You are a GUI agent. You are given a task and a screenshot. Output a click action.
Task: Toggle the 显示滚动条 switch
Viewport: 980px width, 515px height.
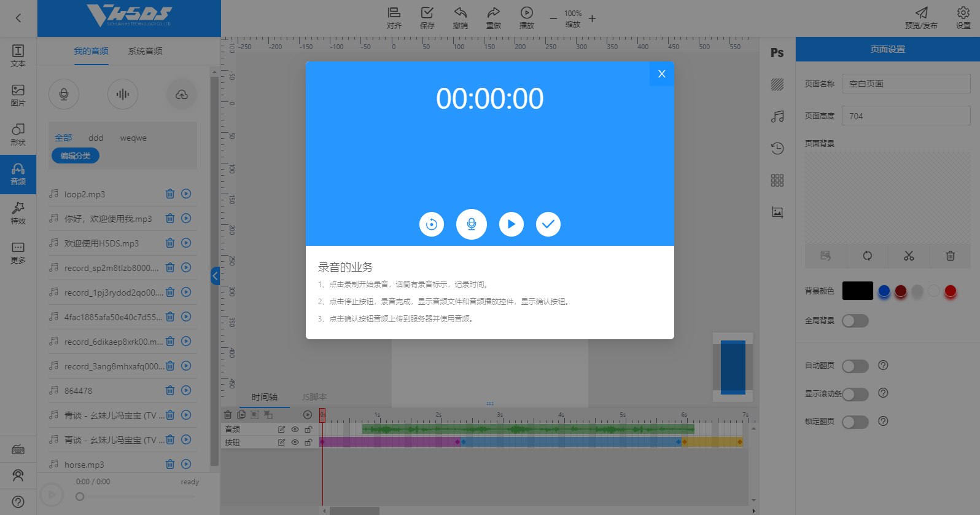[855, 394]
